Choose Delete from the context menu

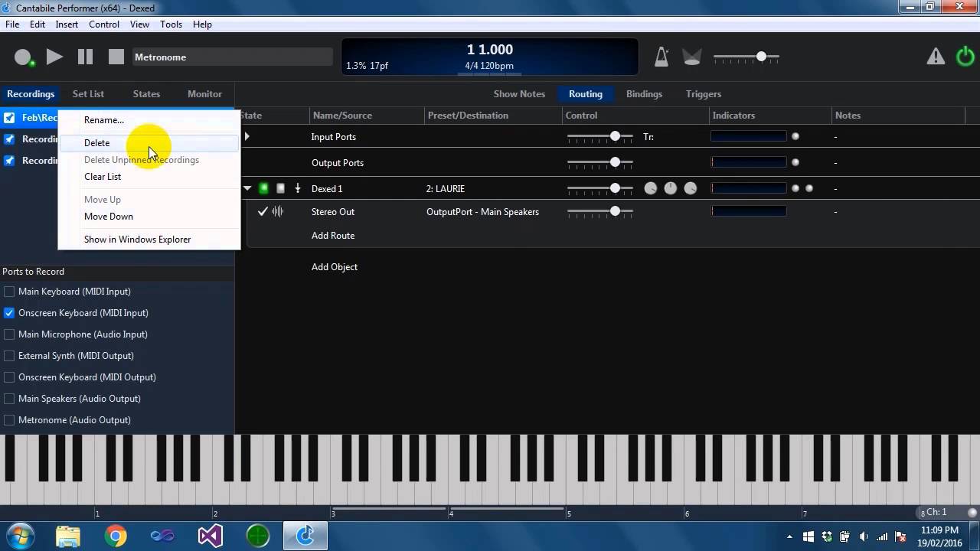tap(149, 143)
